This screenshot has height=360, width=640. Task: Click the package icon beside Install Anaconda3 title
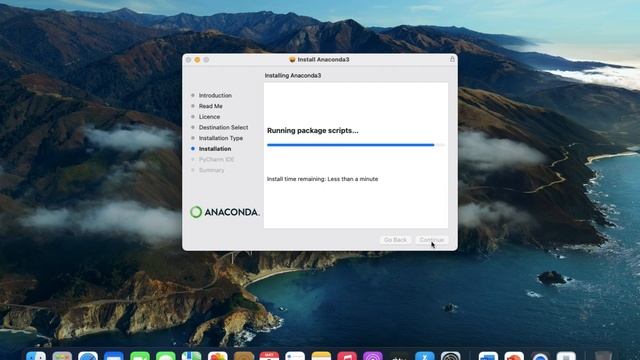point(292,60)
